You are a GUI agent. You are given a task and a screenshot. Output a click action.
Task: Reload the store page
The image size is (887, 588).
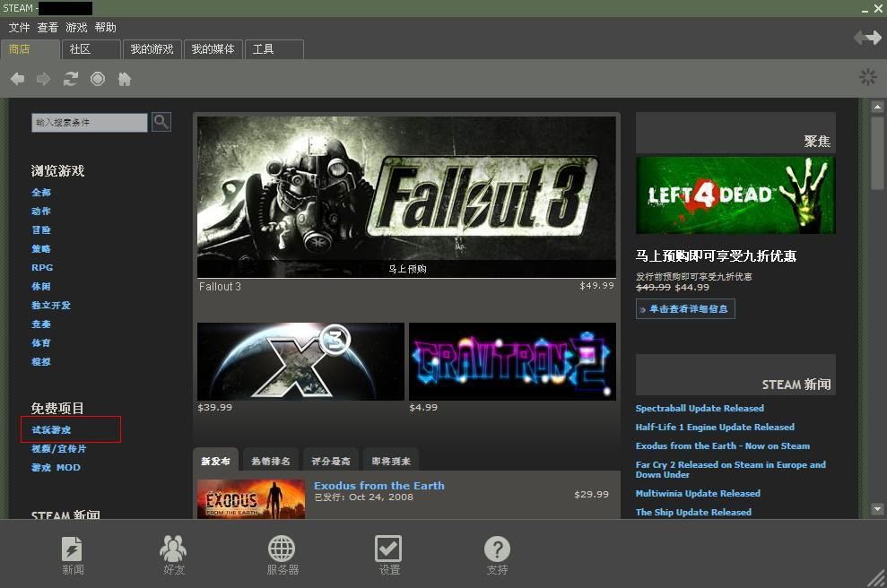click(71, 79)
